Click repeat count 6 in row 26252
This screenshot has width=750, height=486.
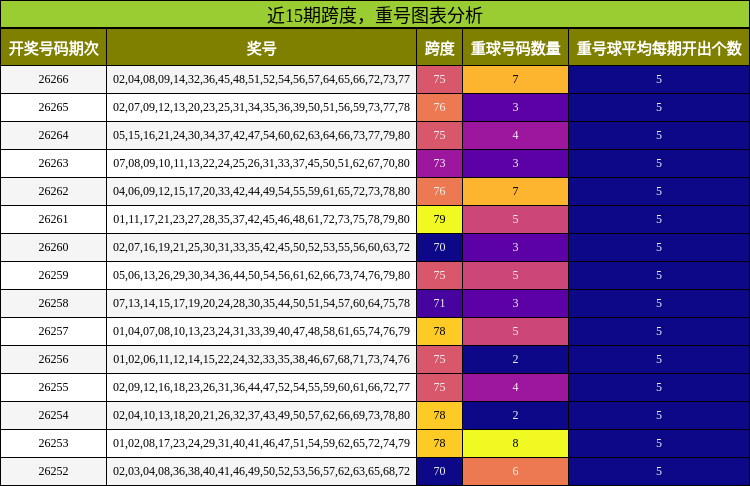(515, 471)
